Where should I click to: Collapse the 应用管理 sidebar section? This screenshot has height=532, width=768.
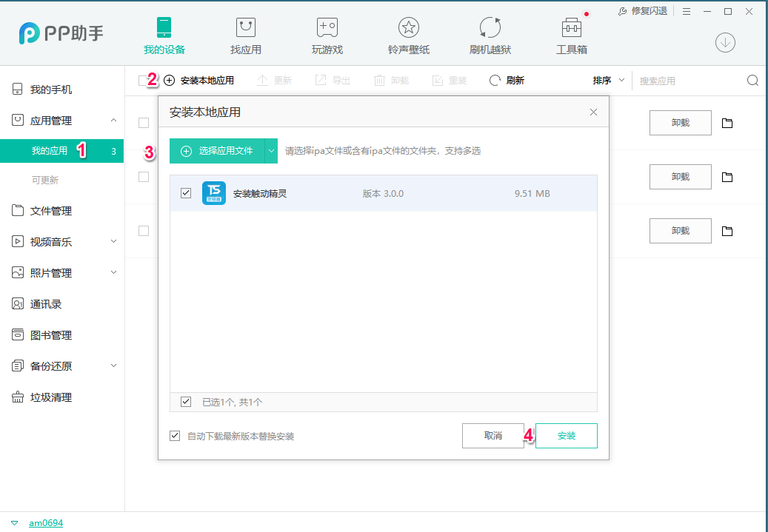pos(114,120)
